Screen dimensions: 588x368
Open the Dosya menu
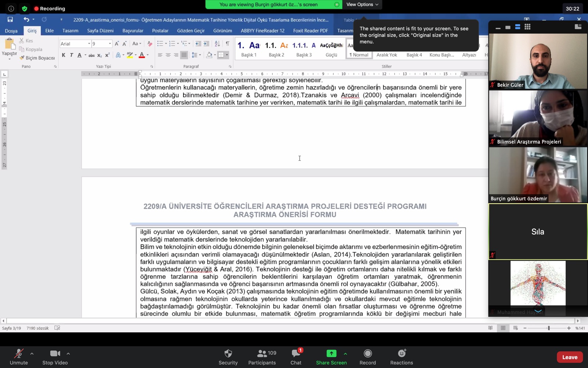(x=11, y=31)
